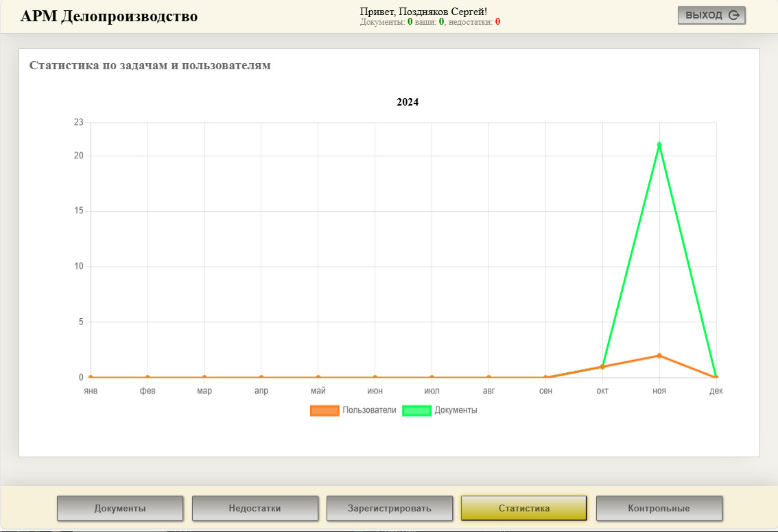
Task: Click the x-axis label окт
Action: [x=602, y=391]
